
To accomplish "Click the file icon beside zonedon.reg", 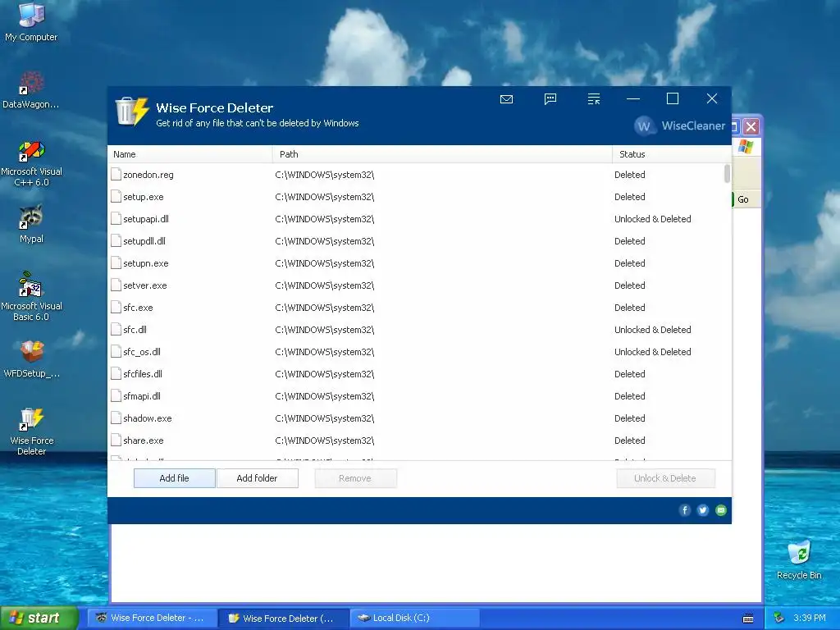I will point(116,174).
